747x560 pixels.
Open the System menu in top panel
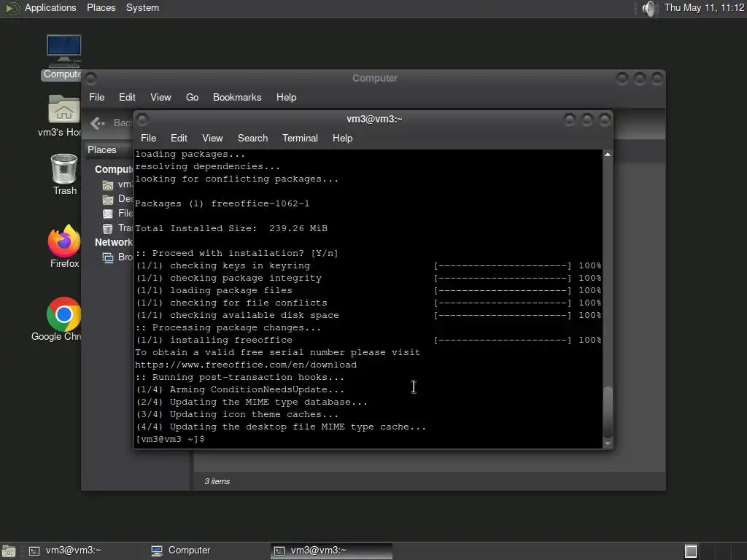point(142,7)
